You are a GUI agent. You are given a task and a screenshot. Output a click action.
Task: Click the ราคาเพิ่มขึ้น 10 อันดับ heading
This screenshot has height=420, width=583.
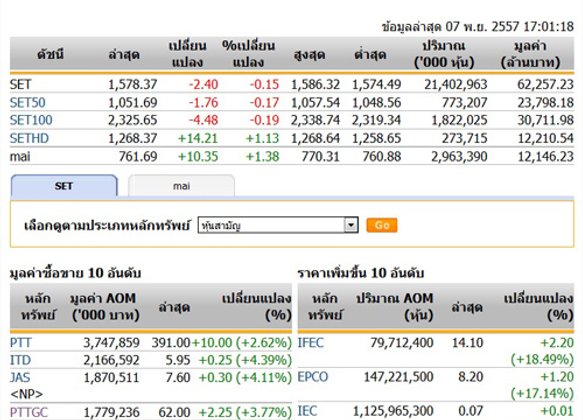tap(361, 273)
